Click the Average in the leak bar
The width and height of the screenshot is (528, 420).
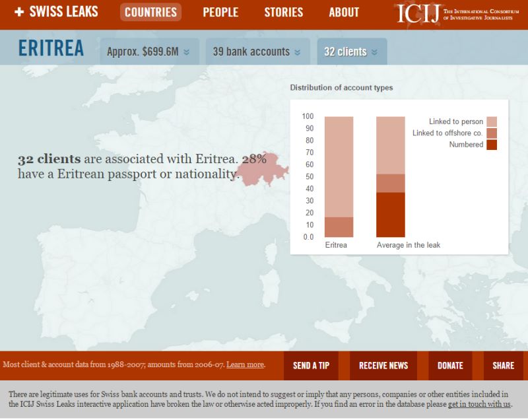point(391,177)
